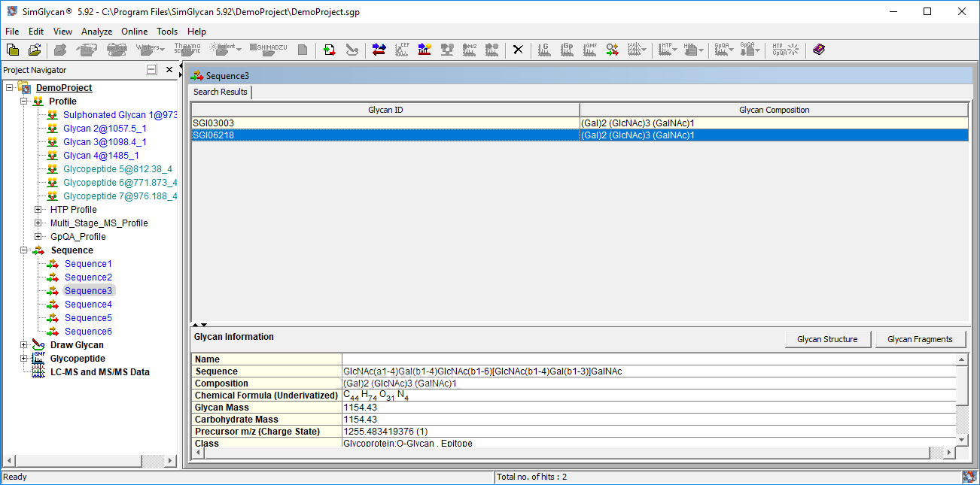Click the Glycan ID column header
Screen dimensions: 980x485
tap(385, 110)
